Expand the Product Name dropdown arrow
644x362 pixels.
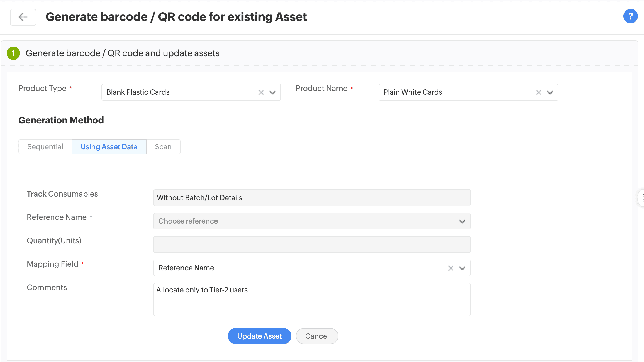550,92
